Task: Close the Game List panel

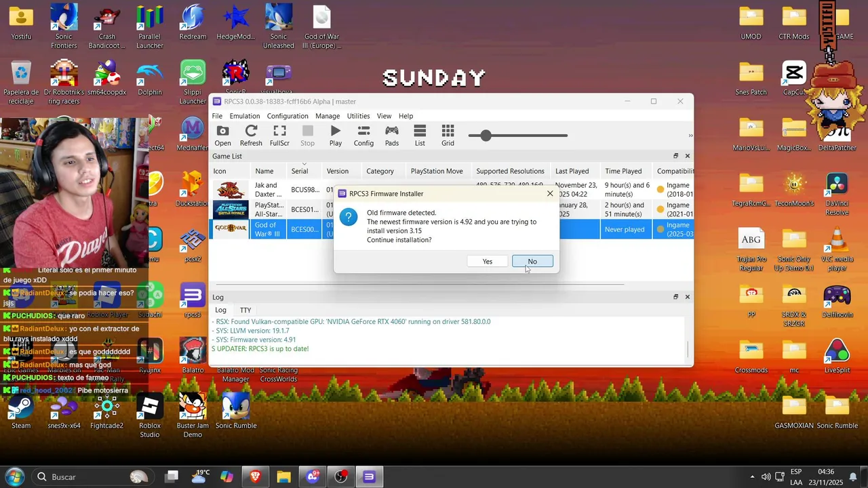Action: point(687,156)
